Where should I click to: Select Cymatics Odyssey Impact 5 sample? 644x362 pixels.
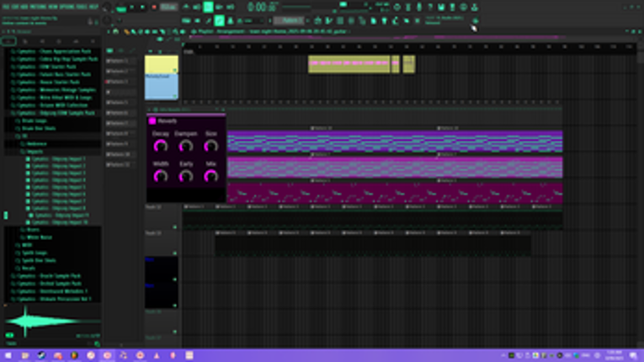[56, 187]
